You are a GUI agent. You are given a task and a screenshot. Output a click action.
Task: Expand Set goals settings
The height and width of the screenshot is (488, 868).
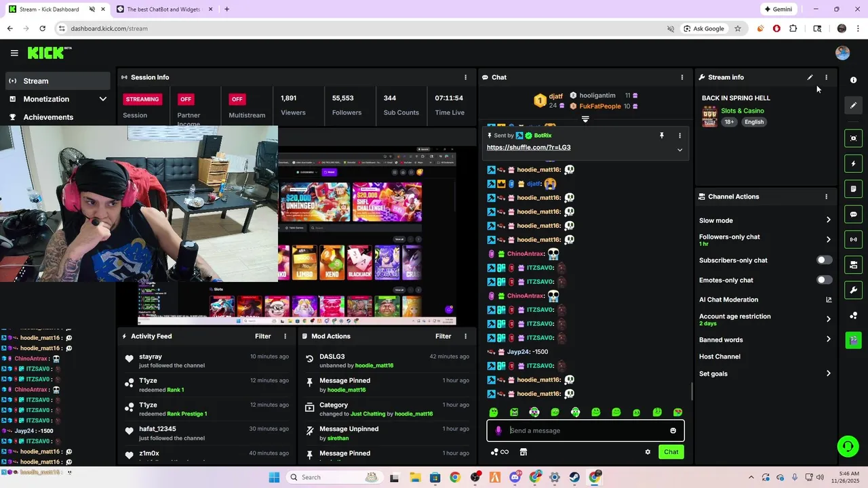[x=828, y=373]
